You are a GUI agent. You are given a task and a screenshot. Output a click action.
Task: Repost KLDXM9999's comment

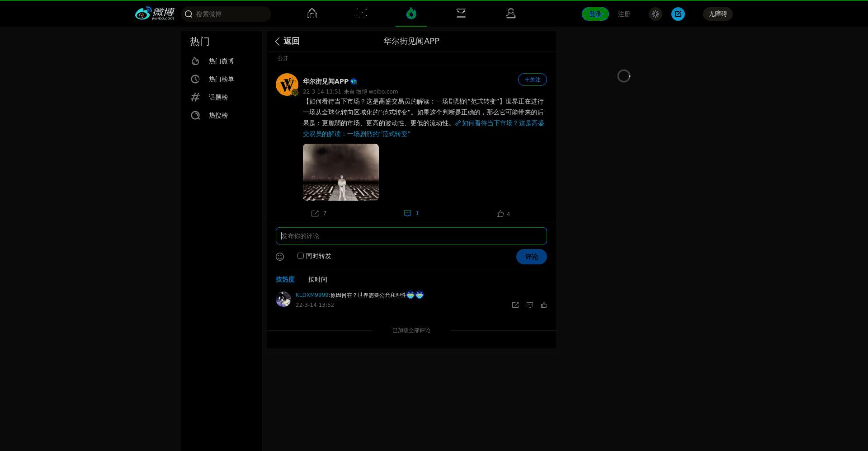pyautogui.click(x=515, y=305)
